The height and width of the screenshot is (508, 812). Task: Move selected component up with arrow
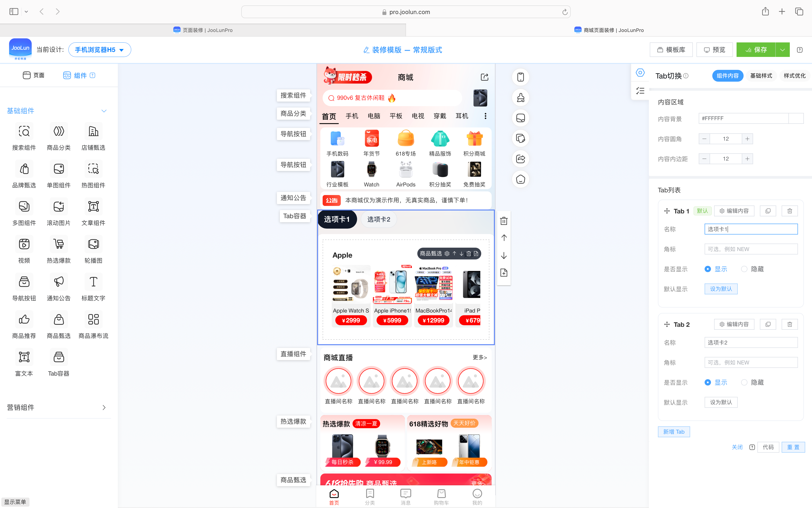click(x=504, y=238)
